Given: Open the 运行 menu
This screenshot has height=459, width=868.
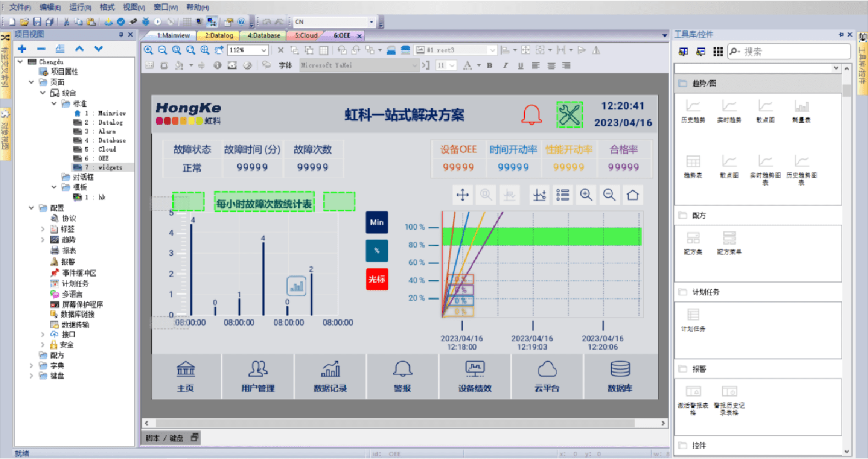Looking at the screenshot, I should [x=80, y=7].
